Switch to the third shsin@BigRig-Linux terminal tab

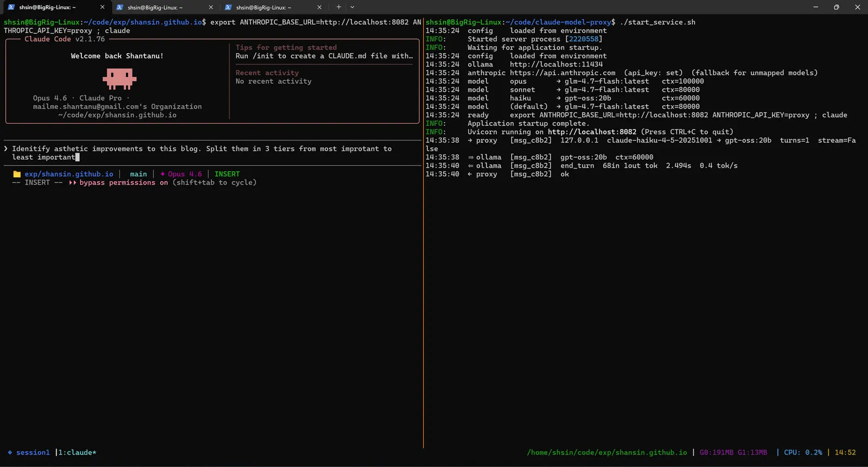tap(273, 7)
